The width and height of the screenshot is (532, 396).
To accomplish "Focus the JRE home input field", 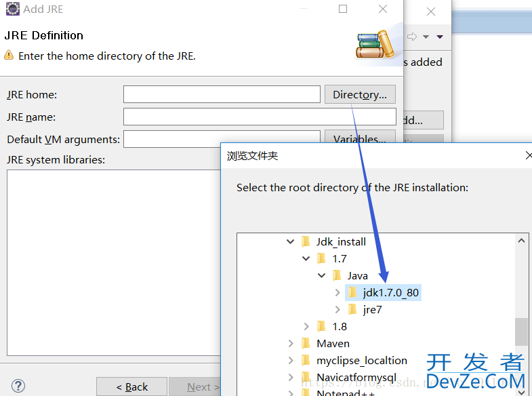I will pyautogui.click(x=222, y=94).
